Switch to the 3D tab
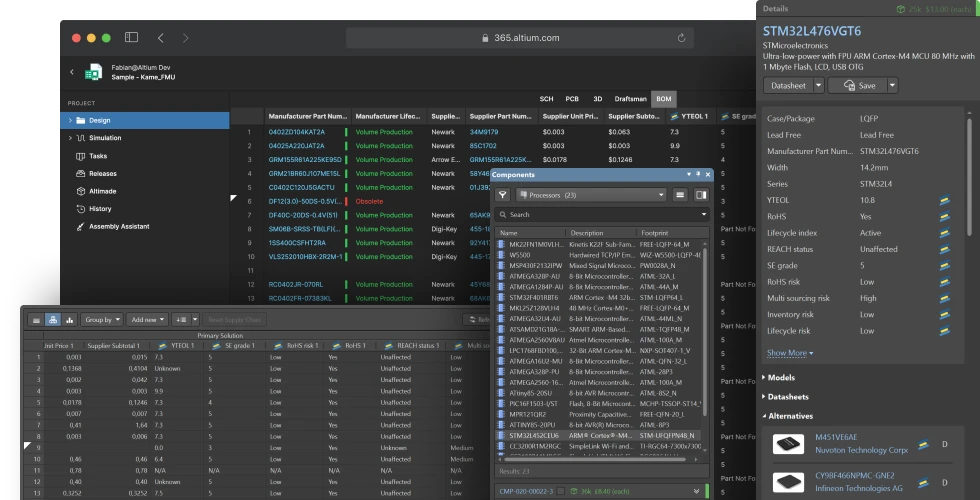 (598, 99)
